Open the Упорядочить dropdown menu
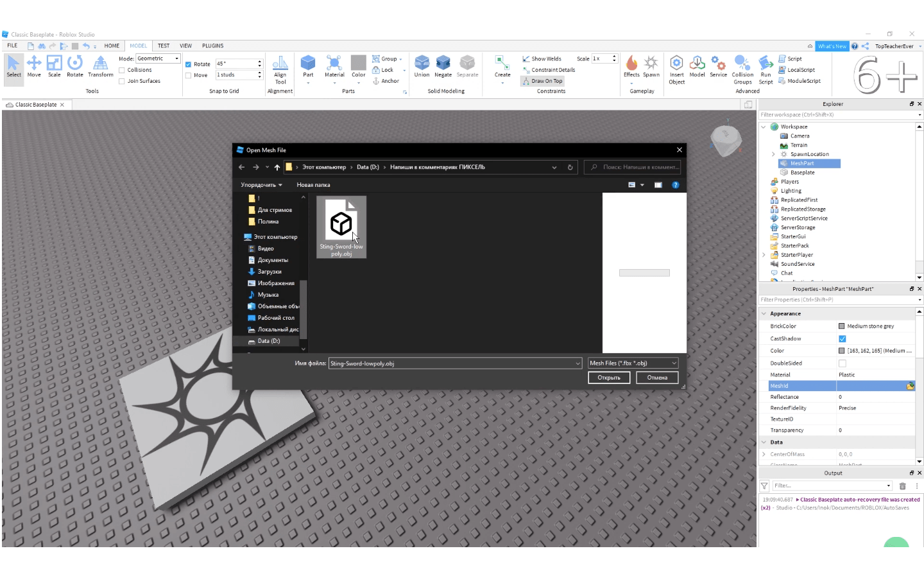The image size is (924, 578). (x=261, y=185)
